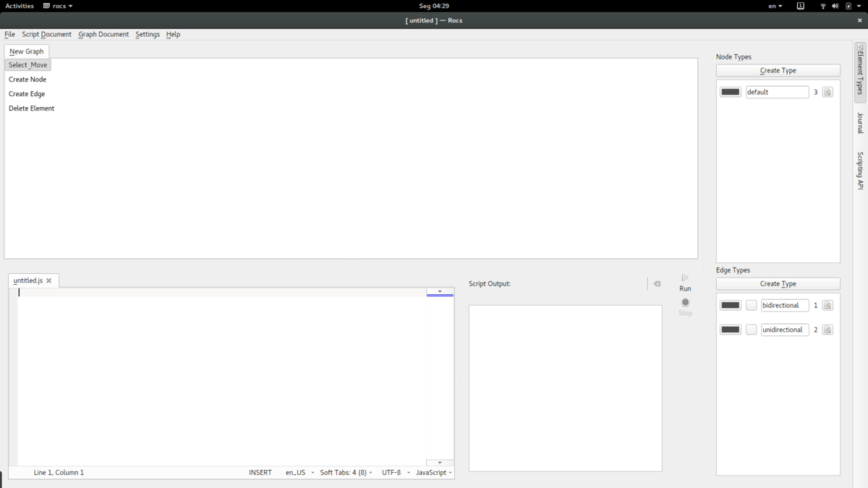Click Create Type under Node Types
This screenshot has height=488, width=868.
pos(778,71)
